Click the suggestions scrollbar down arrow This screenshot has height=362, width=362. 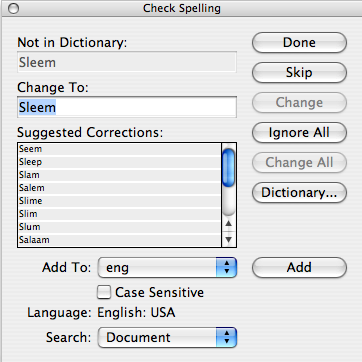[229, 239]
